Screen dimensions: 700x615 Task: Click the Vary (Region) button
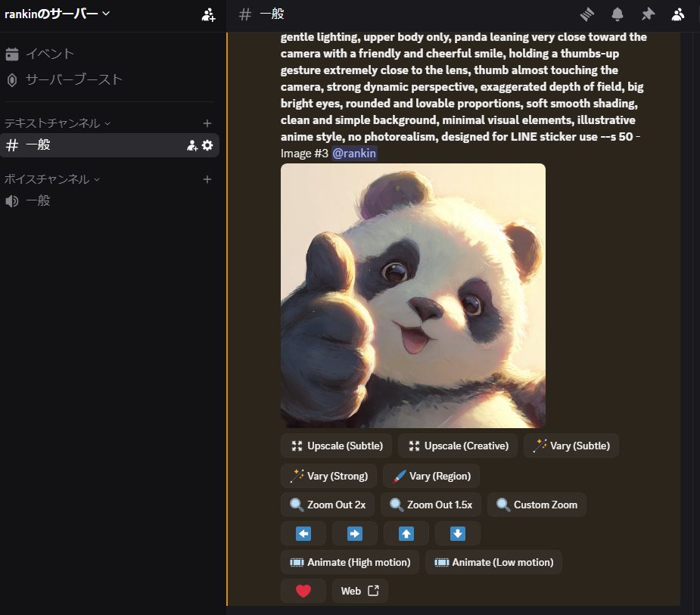point(431,476)
